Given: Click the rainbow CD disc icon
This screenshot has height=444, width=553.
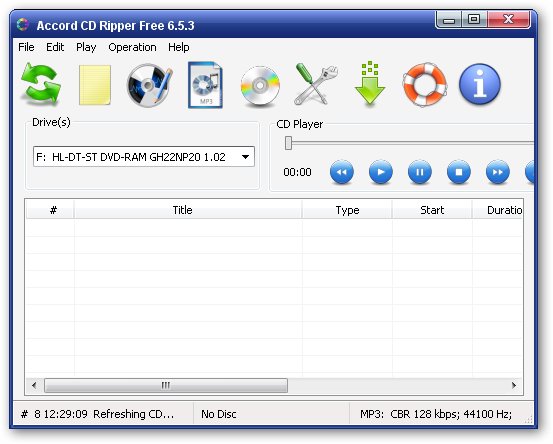Looking at the screenshot, I should point(260,86).
